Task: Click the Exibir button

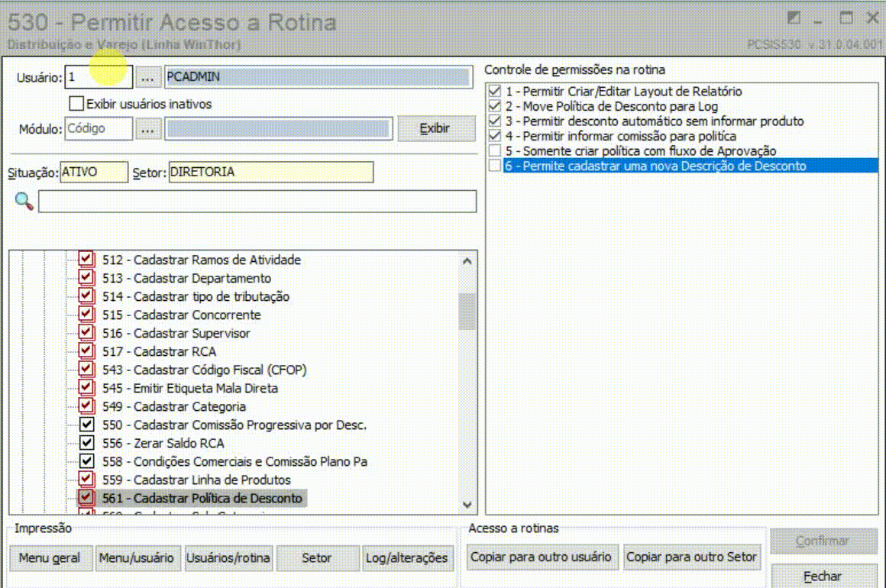Action: pyautogui.click(x=436, y=129)
